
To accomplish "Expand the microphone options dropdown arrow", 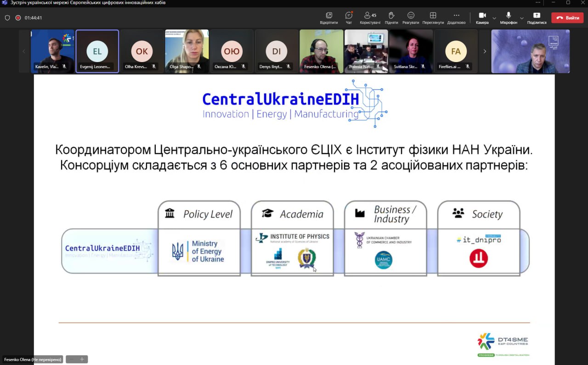I will 521,18.
